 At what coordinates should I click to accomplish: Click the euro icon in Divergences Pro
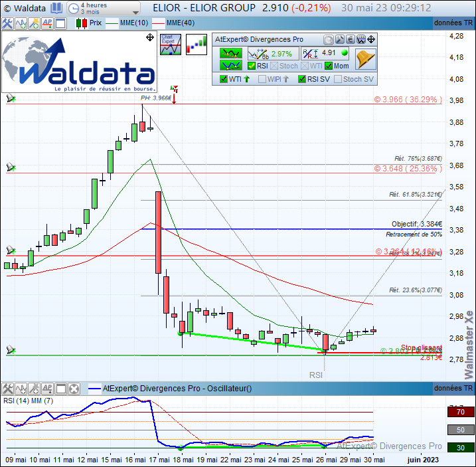351,39
